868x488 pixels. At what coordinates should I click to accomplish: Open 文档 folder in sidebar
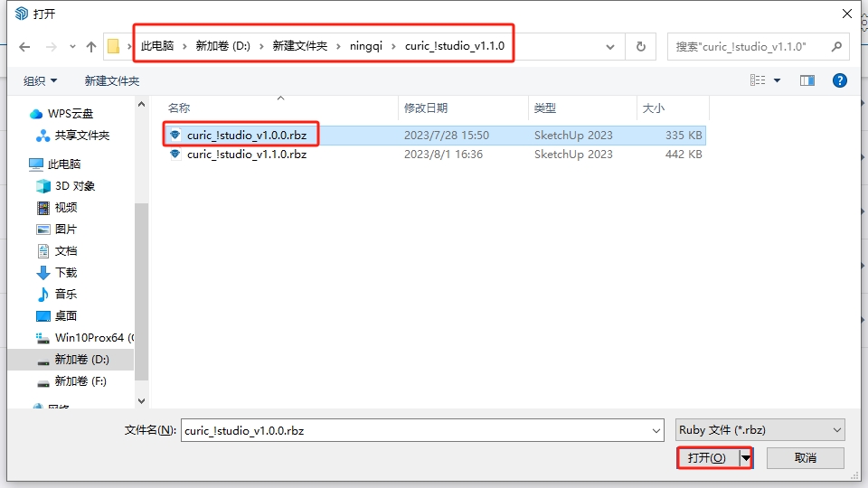click(x=66, y=250)
